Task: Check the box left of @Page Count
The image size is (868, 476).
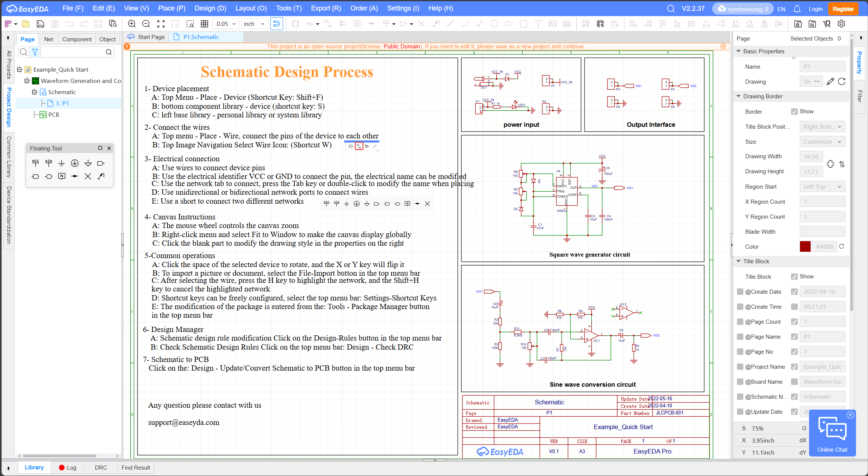Action: pyautogui.click(x=740, y=321)
